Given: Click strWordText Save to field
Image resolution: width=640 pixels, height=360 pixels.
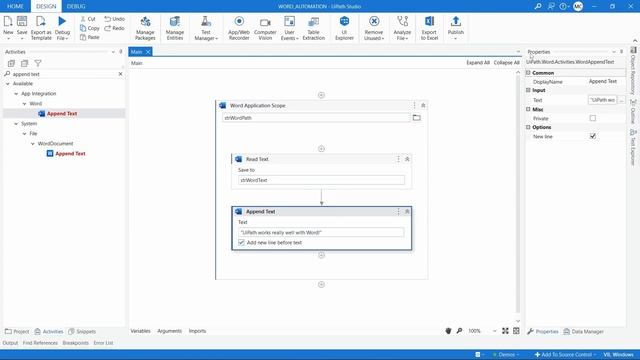Looking at the screenshot, I should (x=321, y=180).
